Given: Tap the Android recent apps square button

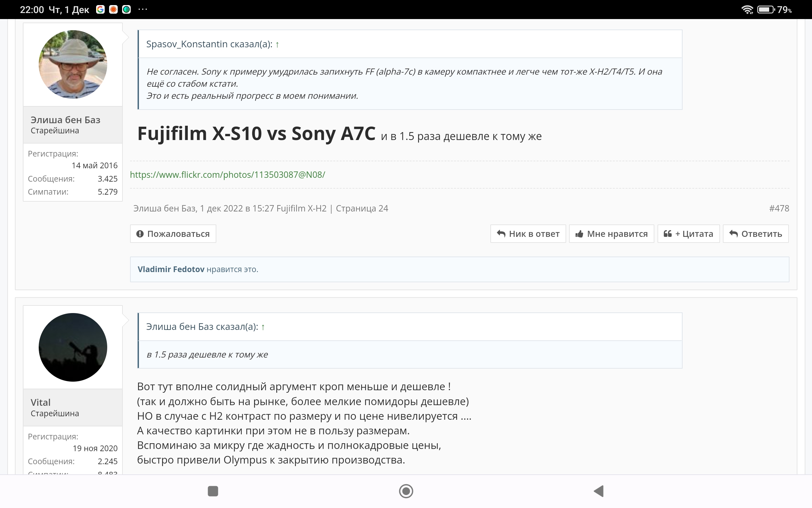Looking at the screenshot, I should coord(213,491).
